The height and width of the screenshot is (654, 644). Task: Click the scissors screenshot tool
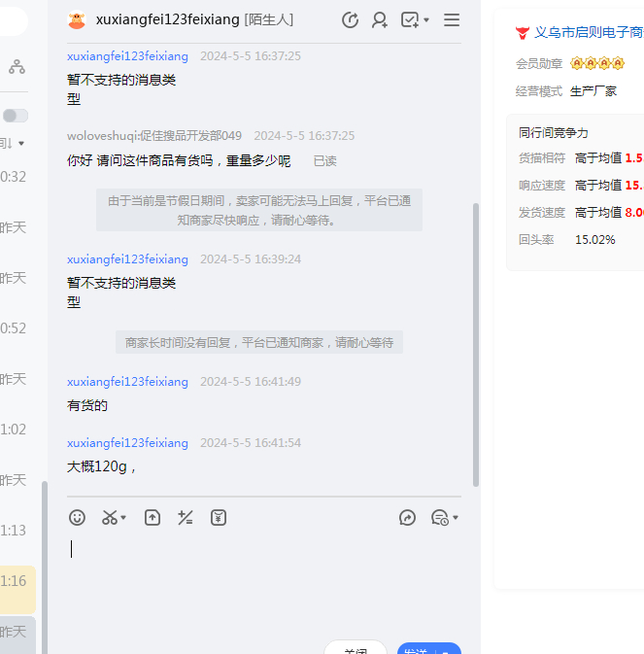pyautogui.click(x=110, y=518)
